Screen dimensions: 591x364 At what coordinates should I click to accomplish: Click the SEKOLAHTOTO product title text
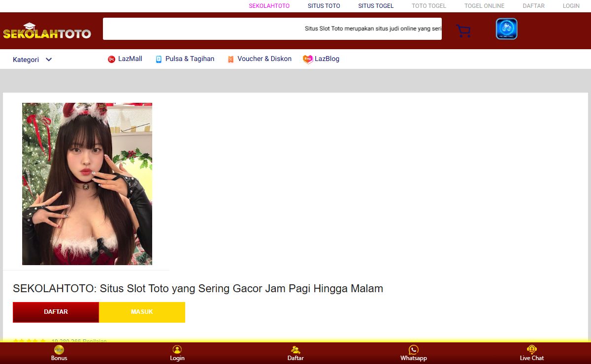click(x=198, y=289)
